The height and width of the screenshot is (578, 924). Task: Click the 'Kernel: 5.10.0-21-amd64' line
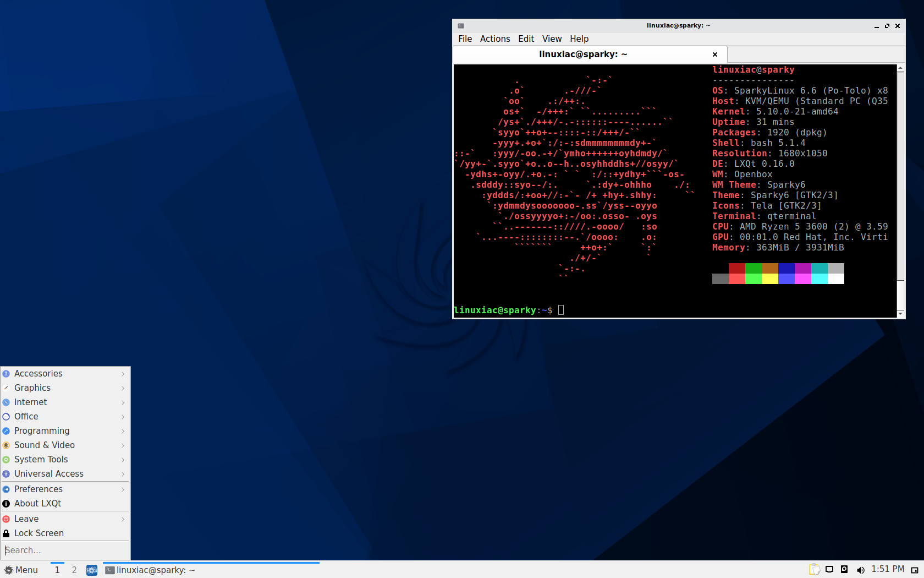coord(776,112)
